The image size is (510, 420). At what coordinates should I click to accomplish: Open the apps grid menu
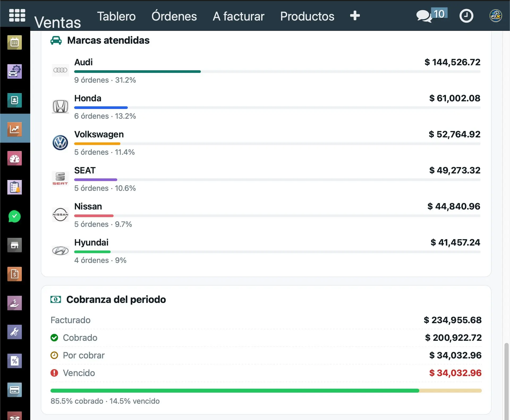pyautogui.click(x=17, y=15)
